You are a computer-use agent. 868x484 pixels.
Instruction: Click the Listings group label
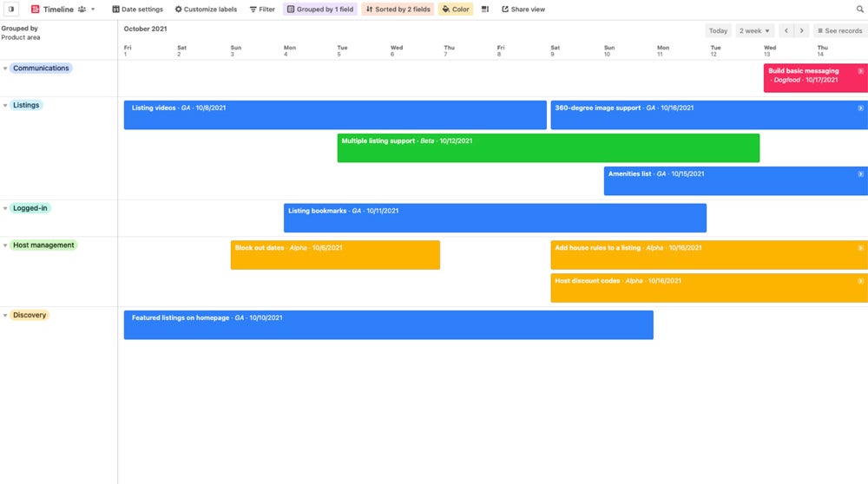pyautogui.click(x=26, y=105)
